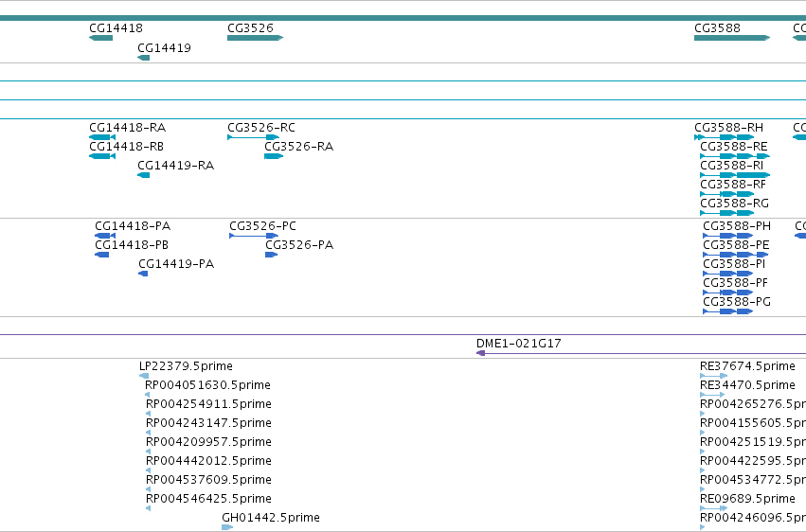Select transcript CG3588-RF
The image size is (806, 532).
[x=726, y=194]
